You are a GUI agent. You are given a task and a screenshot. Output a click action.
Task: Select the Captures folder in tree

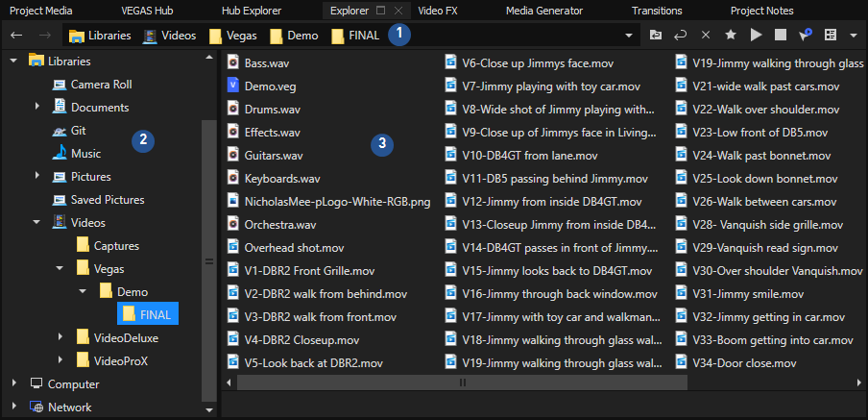pos(115,245)
